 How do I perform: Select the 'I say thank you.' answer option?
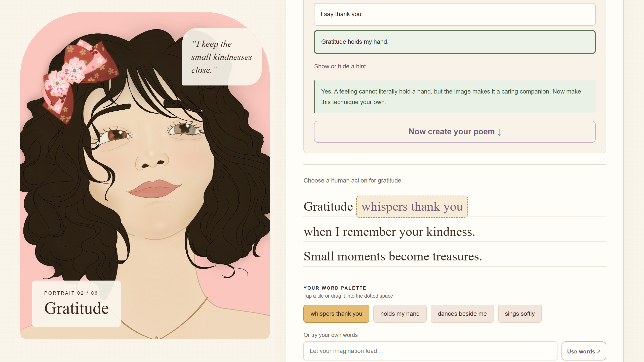(455, 14)
